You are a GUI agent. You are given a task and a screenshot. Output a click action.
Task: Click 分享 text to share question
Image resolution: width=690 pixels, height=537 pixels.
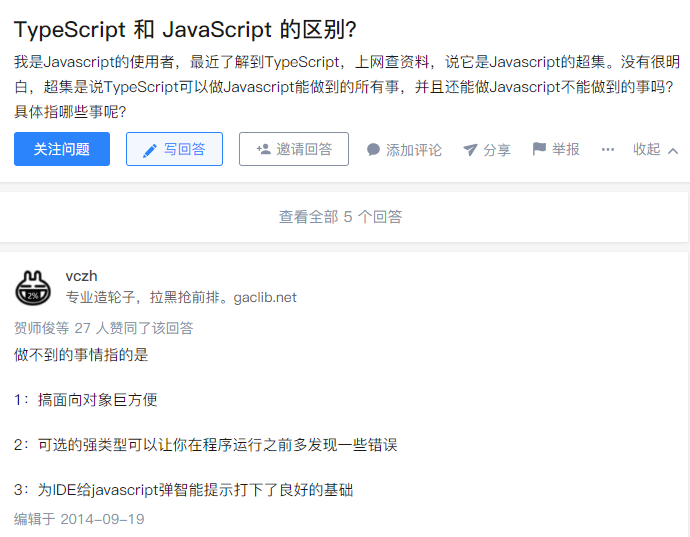tap(497, 150)
